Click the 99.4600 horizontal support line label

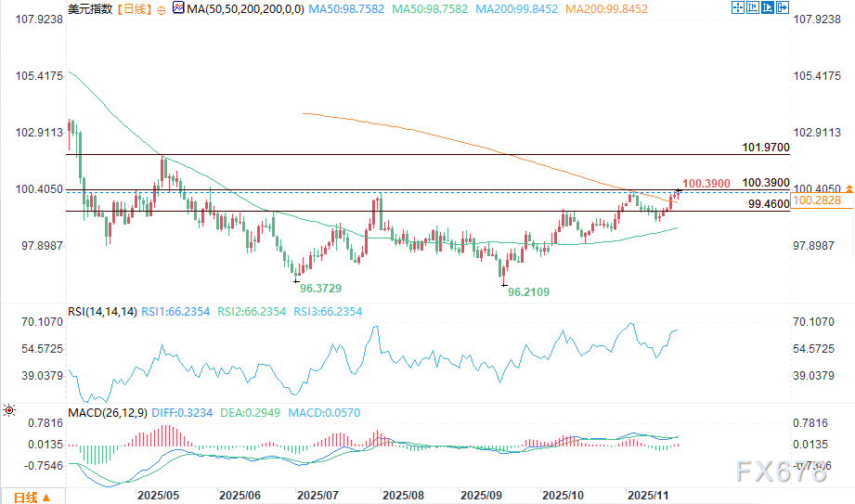pos(766,203)
